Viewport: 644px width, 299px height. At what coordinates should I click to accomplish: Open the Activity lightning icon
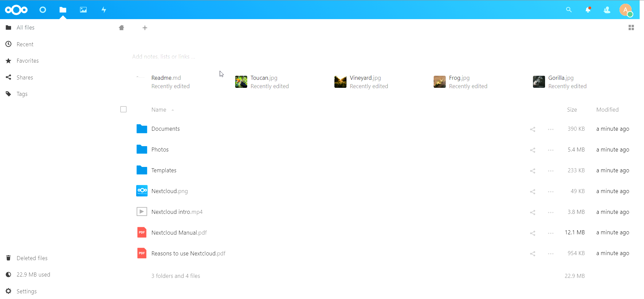coord(104,10)
